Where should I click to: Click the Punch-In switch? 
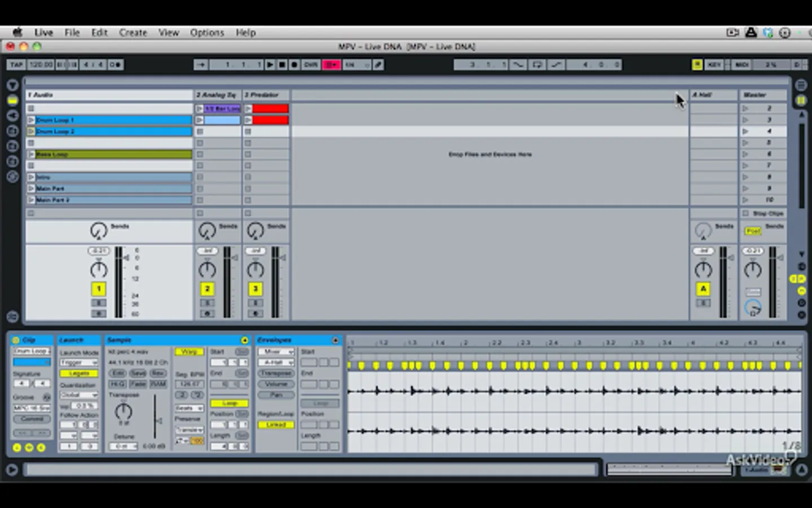click(x=518, y=65)
